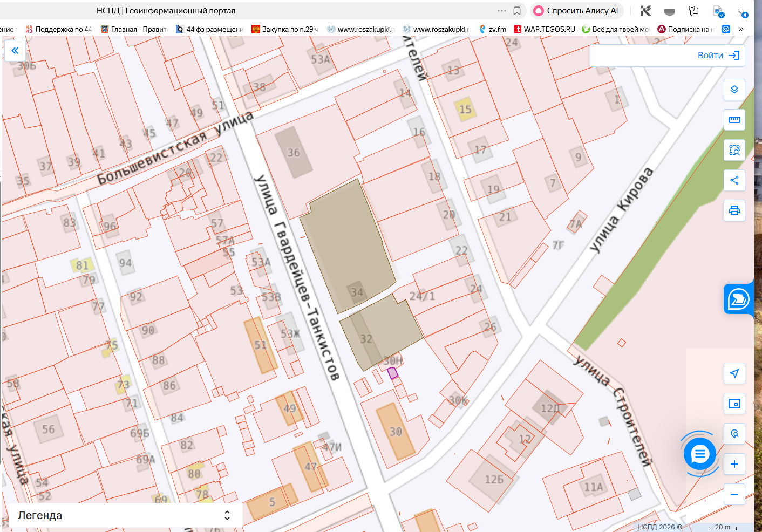Click building 56 on the map

pos(48,429)
